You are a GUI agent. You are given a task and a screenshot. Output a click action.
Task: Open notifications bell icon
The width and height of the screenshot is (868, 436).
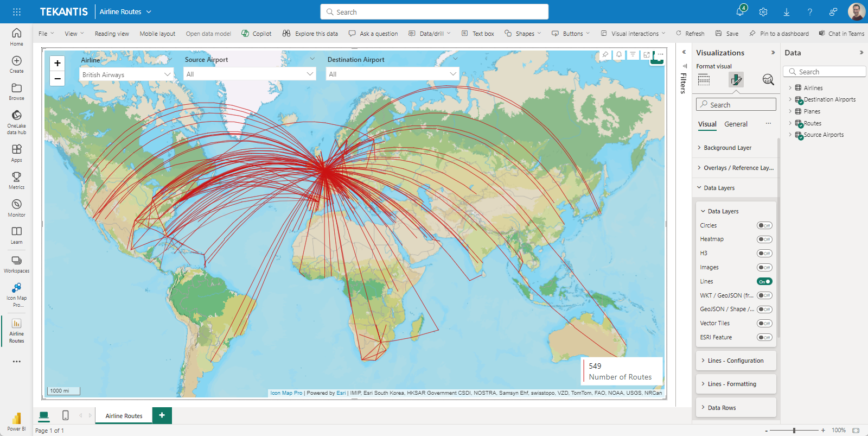tap(741, 11)
